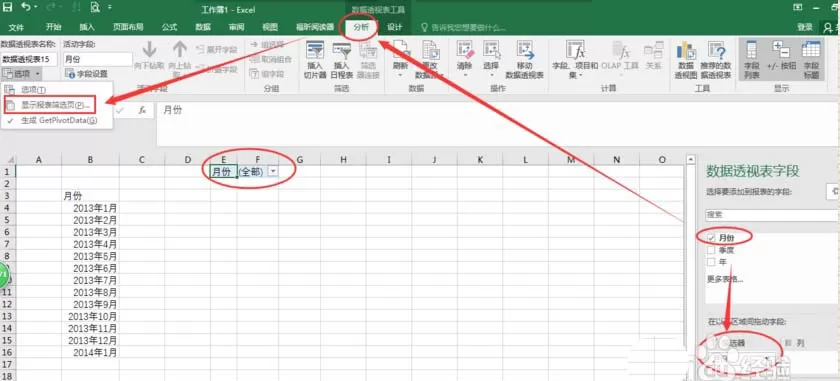840x381 pixels.
Task: Click the Refresh (刷新) icon
Action: [400, 50]
